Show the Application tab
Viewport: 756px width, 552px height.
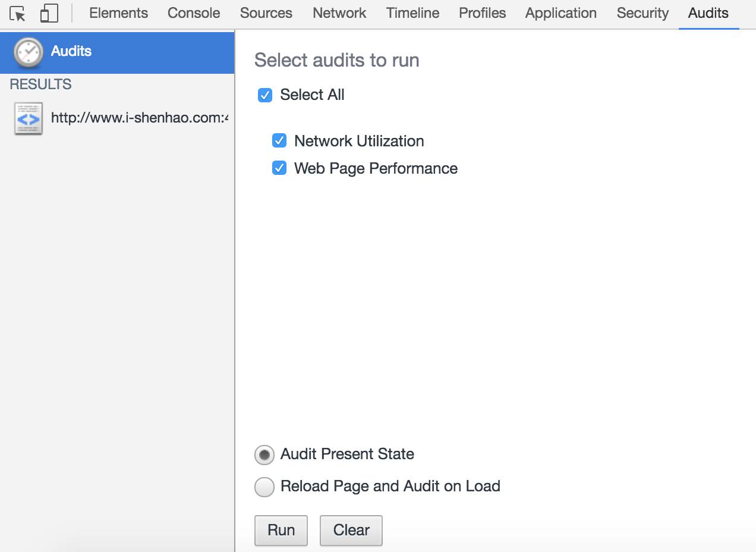pos(560,13)
